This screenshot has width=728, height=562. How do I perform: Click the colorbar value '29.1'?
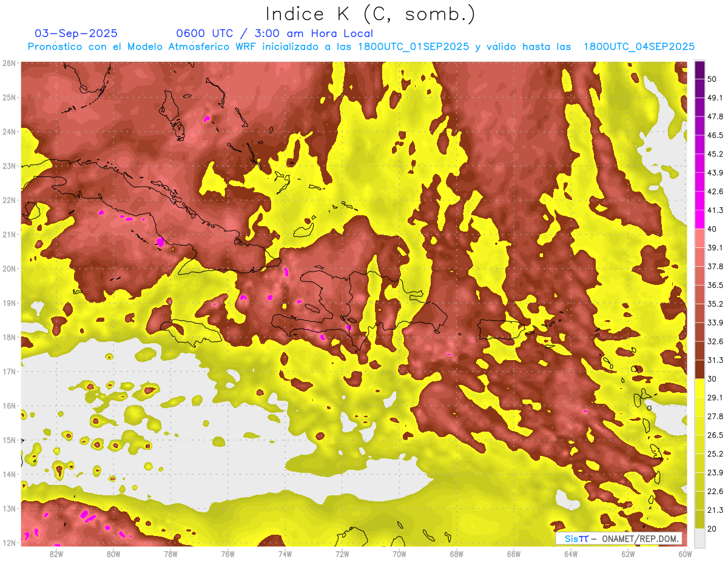(x=715, y=398)
